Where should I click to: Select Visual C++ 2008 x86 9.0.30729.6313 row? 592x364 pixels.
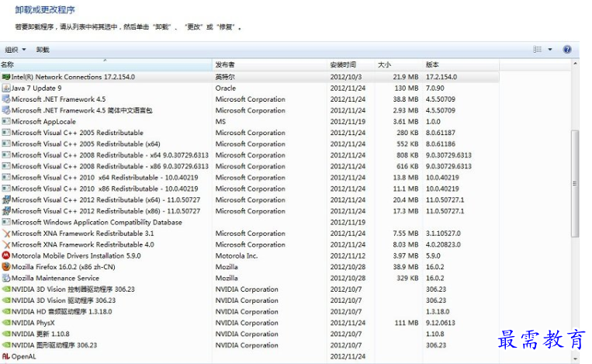point(249,167)
